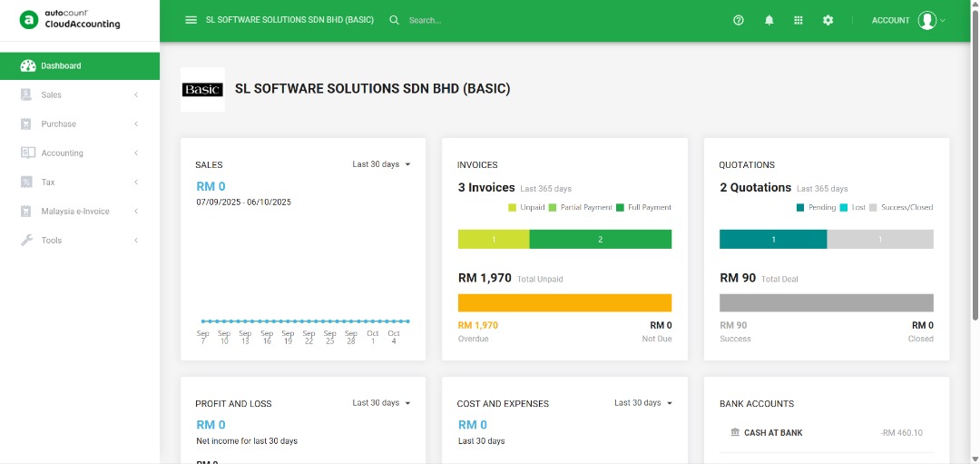Select the CASH AT BANK account link

773,433
